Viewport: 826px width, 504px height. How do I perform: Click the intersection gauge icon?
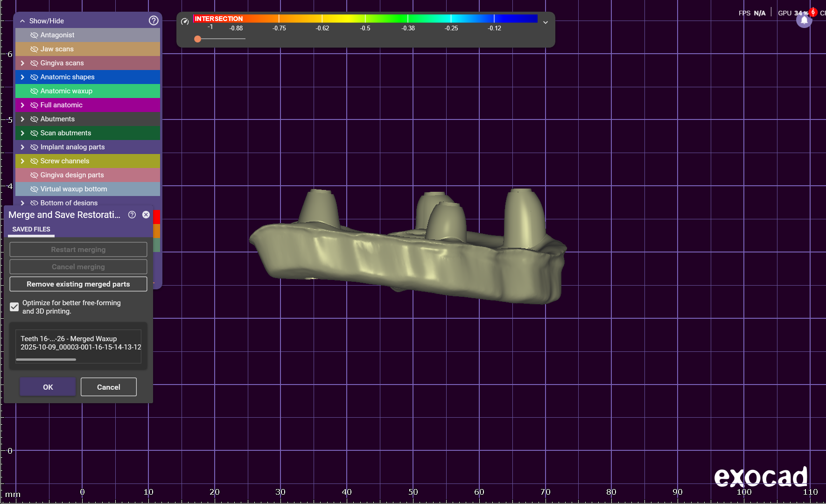click(185, 21)
